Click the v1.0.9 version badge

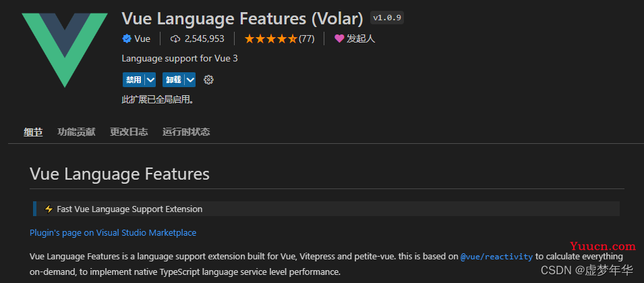point(387,18)
